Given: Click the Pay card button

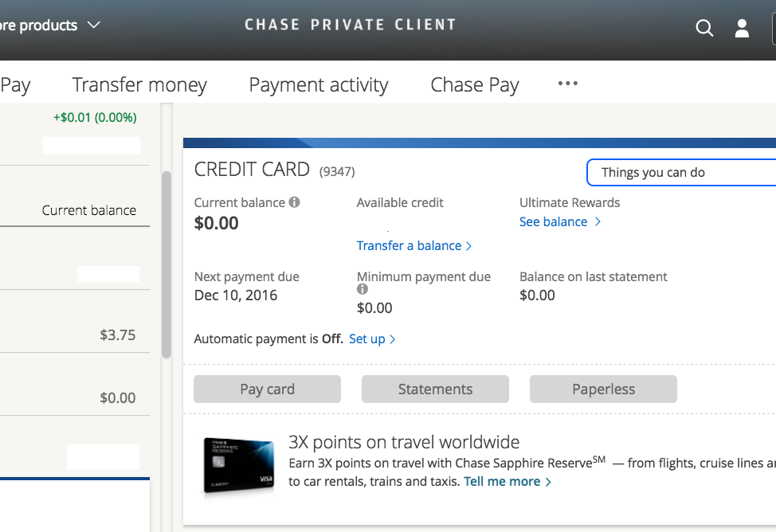Looking at the screenshot, I should 267,389.
